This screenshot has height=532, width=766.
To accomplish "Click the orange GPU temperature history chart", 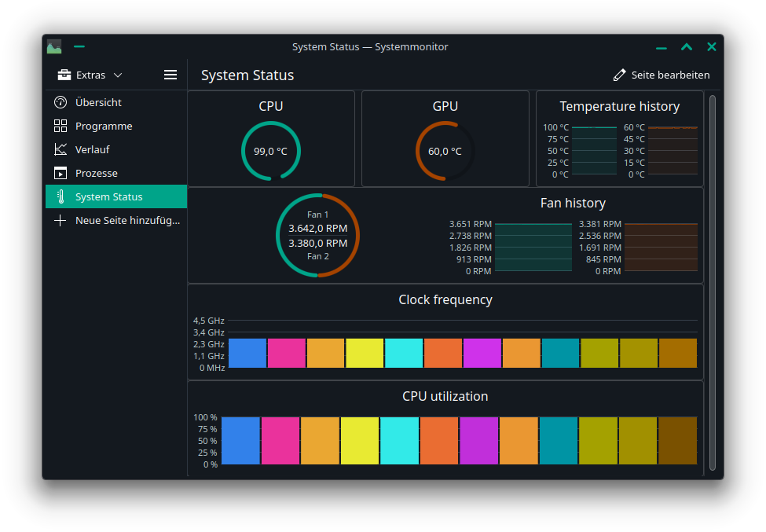I will pyautogui.click(x=673, y=150).
